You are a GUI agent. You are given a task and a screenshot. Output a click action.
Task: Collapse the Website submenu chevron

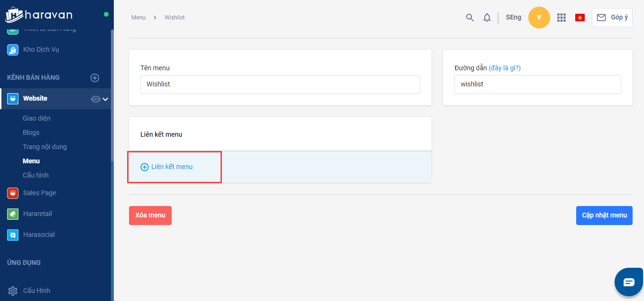coord(105,99)
